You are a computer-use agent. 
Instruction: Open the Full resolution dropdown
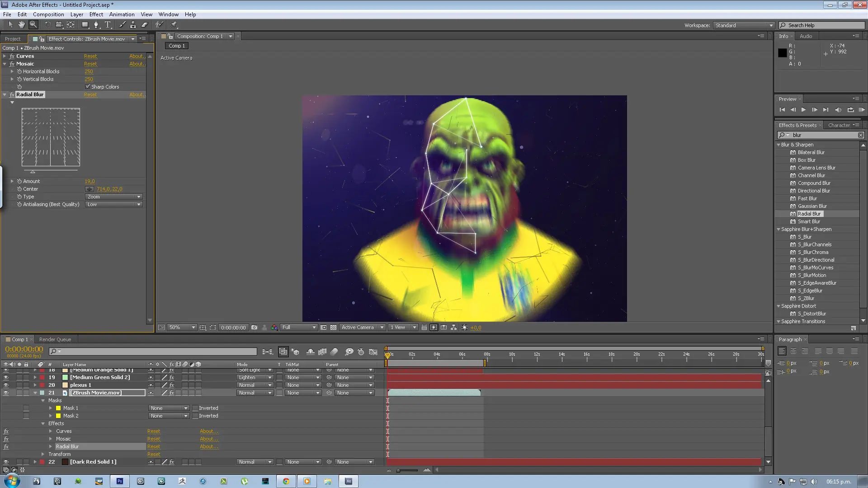pos(299,328)
